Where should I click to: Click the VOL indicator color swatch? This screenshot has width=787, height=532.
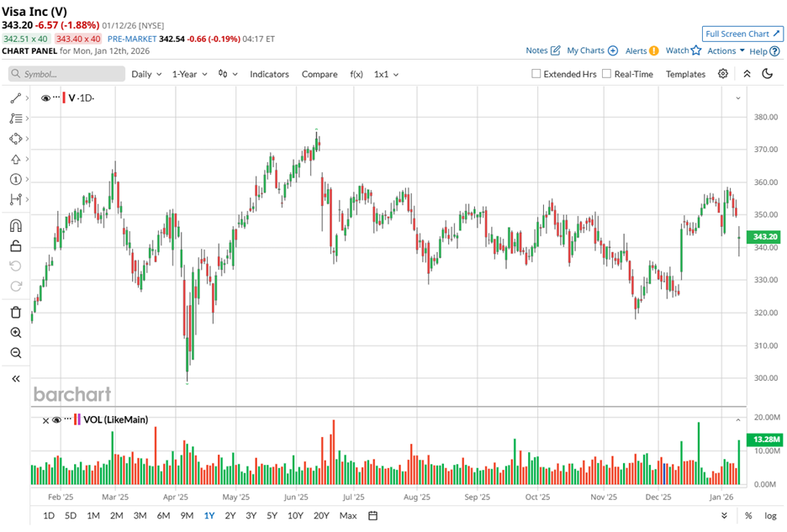[x=77, y=419]
